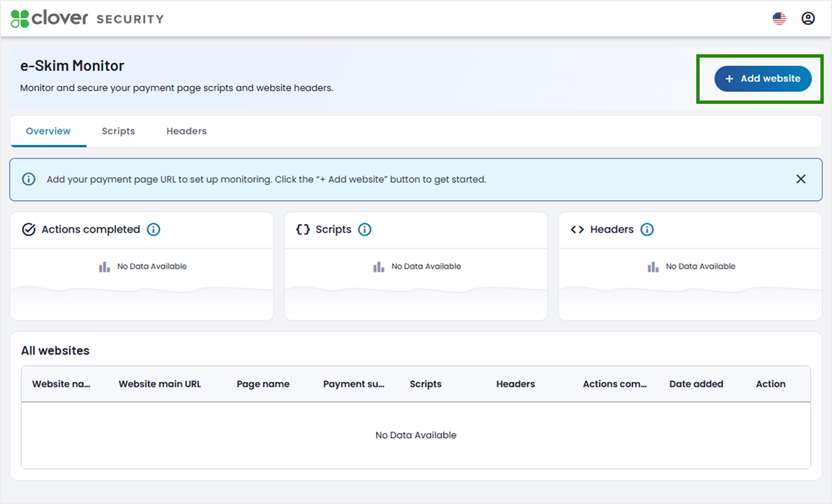Click the info icon in the blue banner
The image size is (832, 504).
[29, 179]
